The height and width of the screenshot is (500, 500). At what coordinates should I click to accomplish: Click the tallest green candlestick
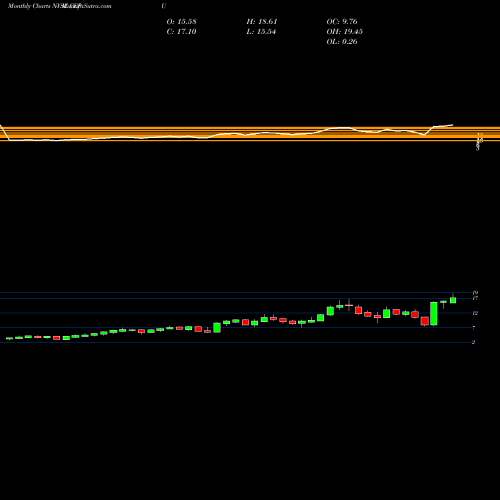coord(434,314)
